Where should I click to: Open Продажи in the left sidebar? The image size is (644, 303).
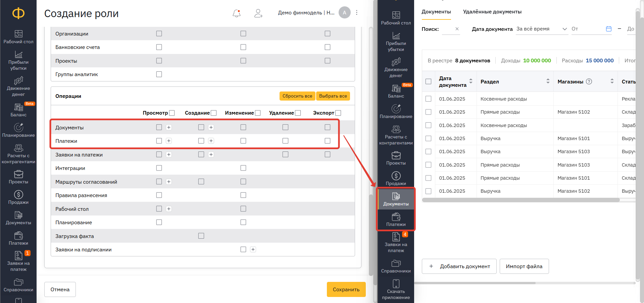click(18, 197)
